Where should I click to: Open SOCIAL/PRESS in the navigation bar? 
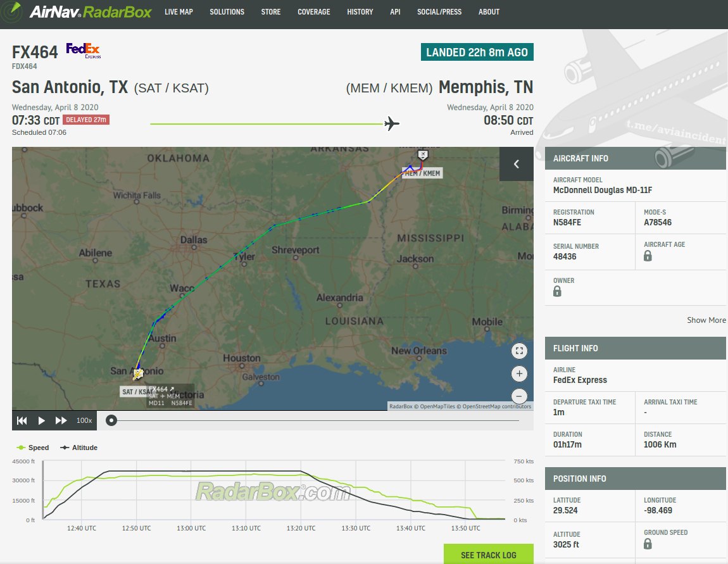439,12
